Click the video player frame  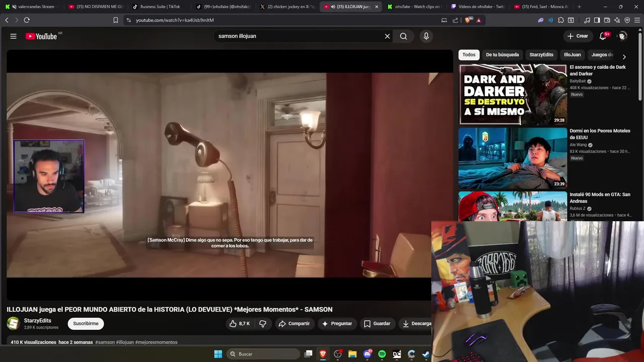coord(230,175)
